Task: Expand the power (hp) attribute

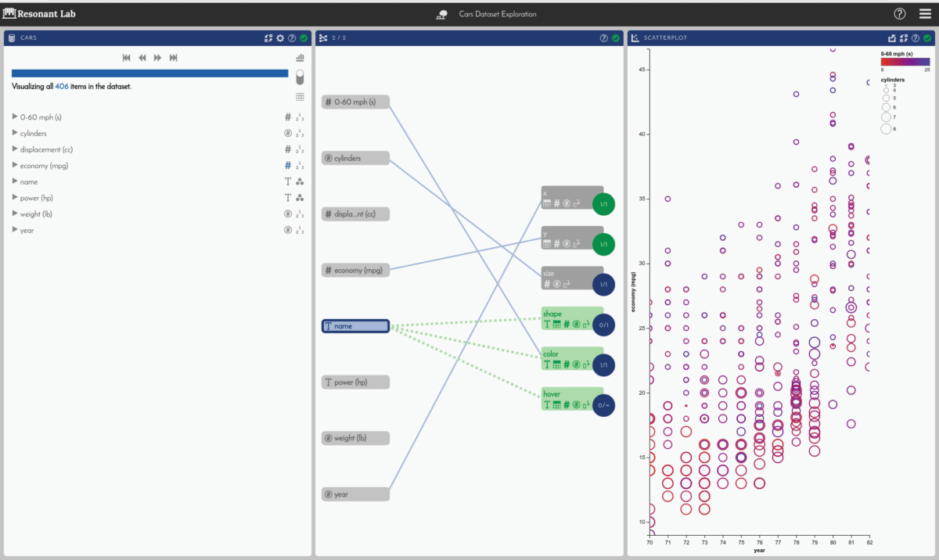Action: pos(15,197)
